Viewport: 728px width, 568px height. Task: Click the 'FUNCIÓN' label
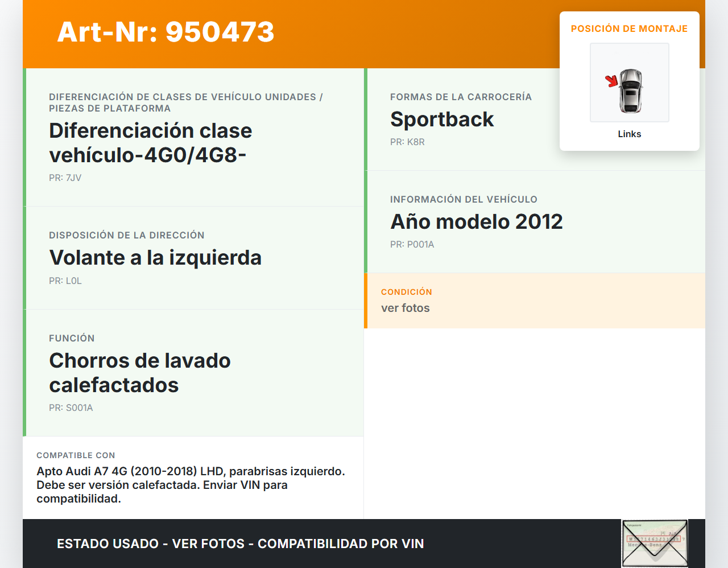tap(72, 338)
